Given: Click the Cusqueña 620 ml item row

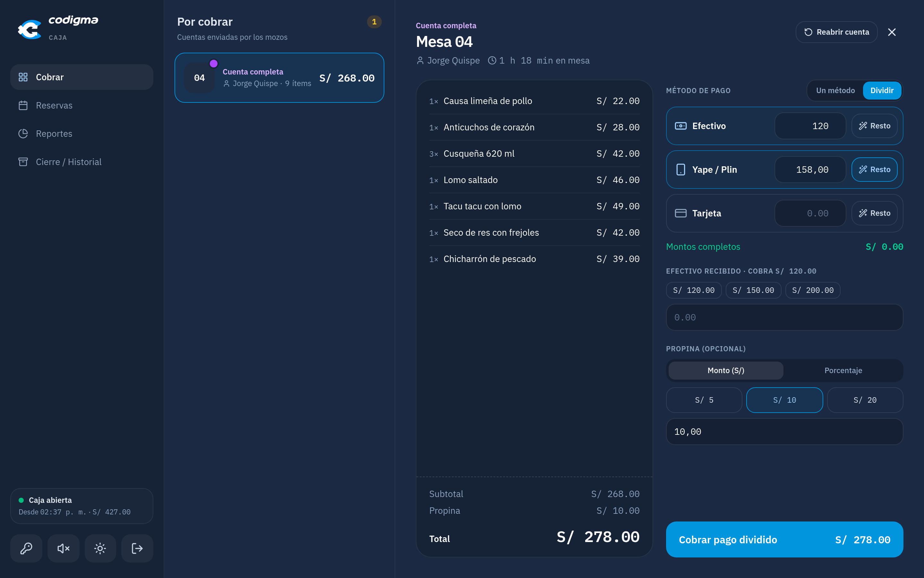Looking at the screenshot, I should point(534,153).
